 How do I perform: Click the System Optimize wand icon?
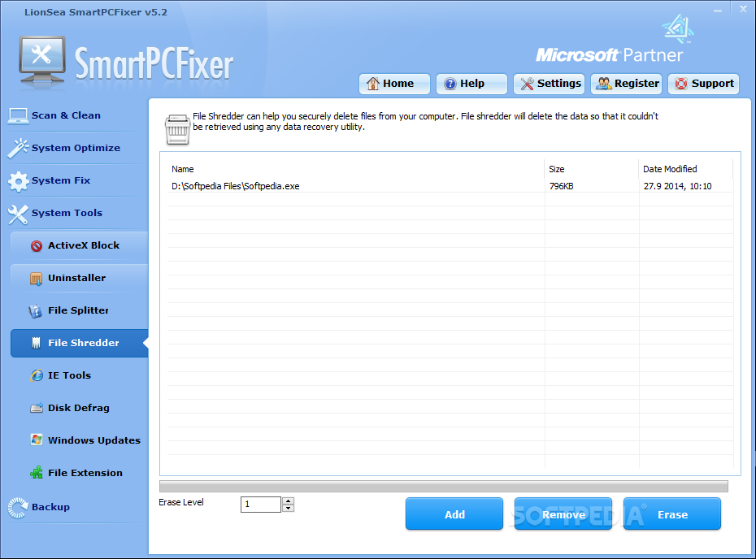(19, 149)
